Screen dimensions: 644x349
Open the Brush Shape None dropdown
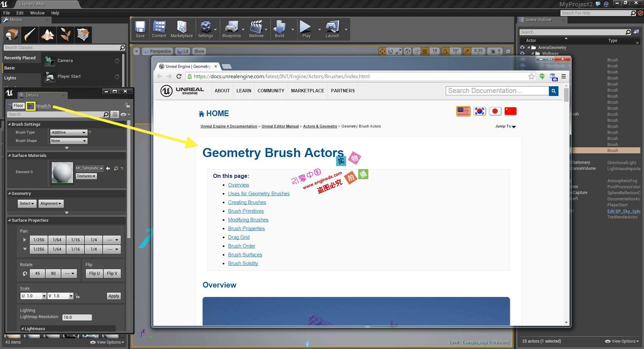(68, 141)
